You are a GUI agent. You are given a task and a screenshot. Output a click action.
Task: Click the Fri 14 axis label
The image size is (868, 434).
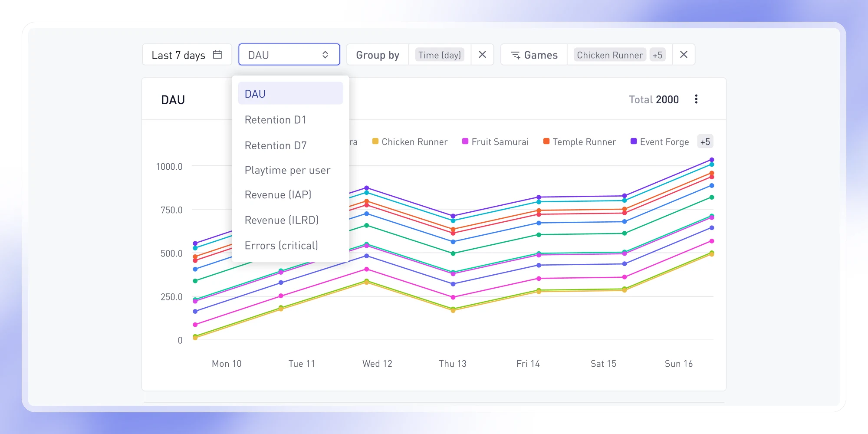coord(528,364)
